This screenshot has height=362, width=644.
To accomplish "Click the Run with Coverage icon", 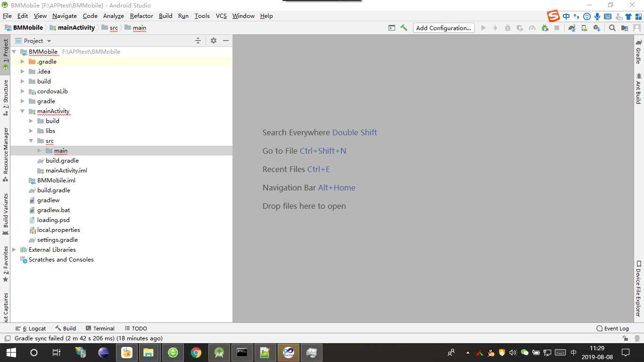I will point(520,28).
